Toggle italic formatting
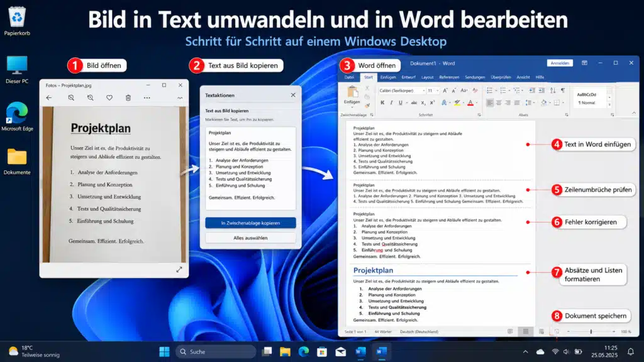This screenshot has width=644, height=362. tap(391, 102)
